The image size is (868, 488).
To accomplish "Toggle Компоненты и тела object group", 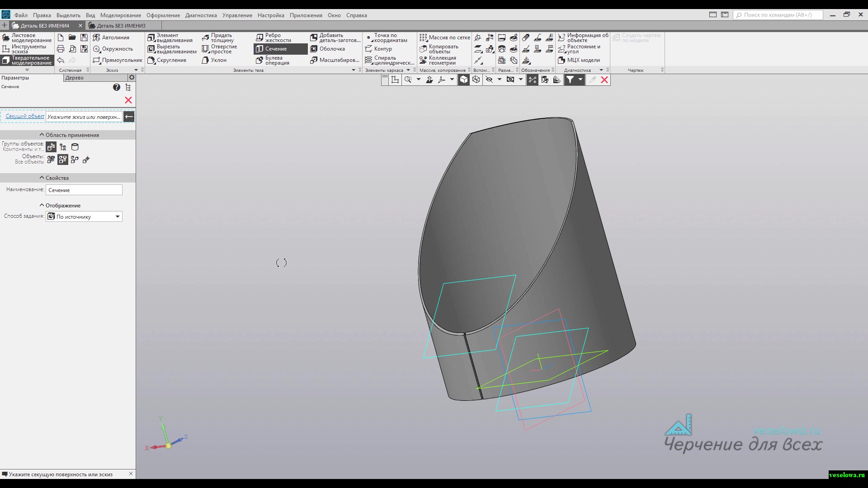I will (51, 147).
